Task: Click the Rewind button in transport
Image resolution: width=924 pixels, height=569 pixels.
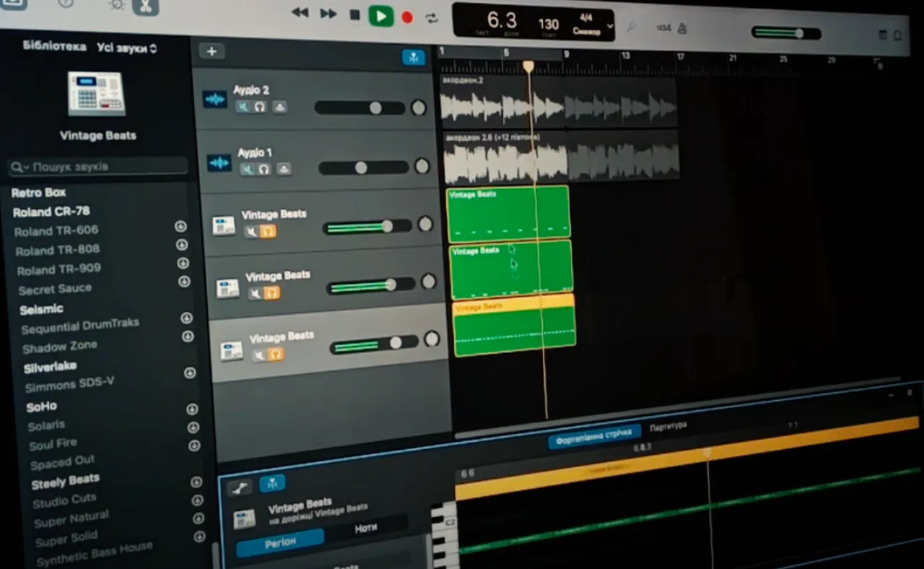Action: click(300, 13)
